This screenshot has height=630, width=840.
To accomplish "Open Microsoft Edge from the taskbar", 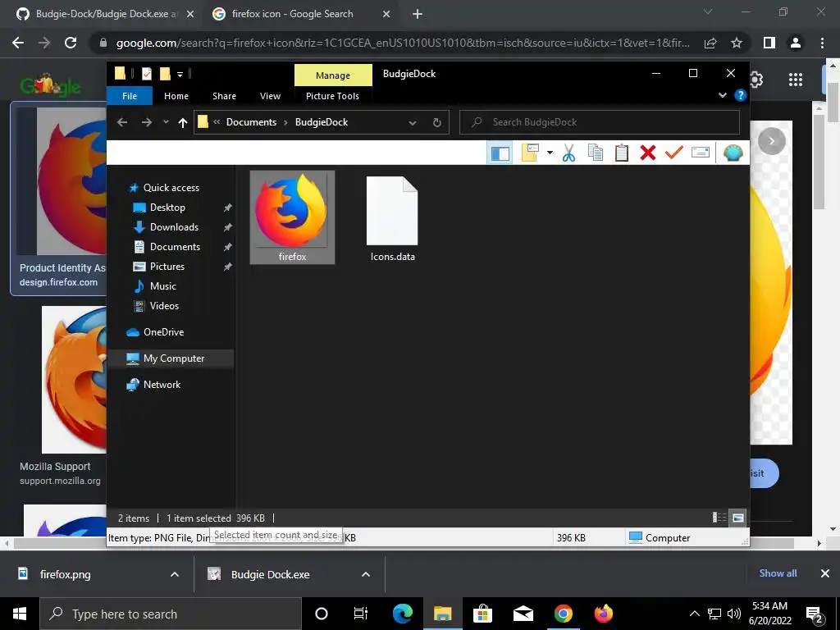I will pyautogui.click(x=403, y=614).
